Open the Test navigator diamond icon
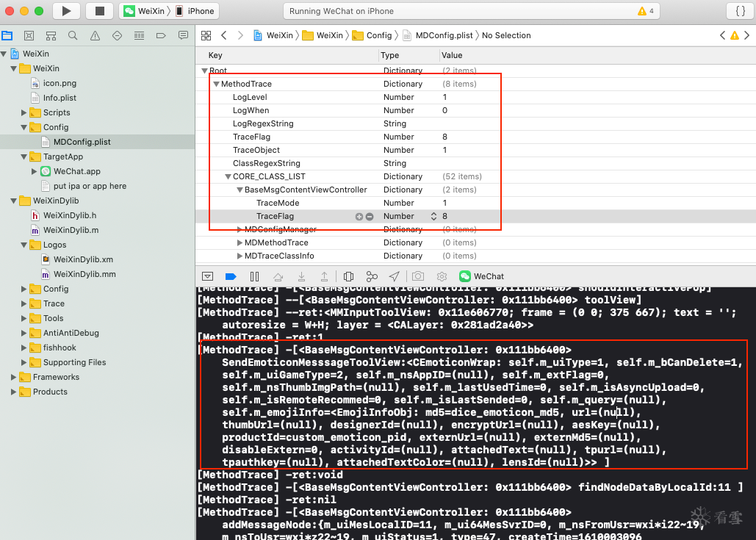 click(x=117, y=35)
